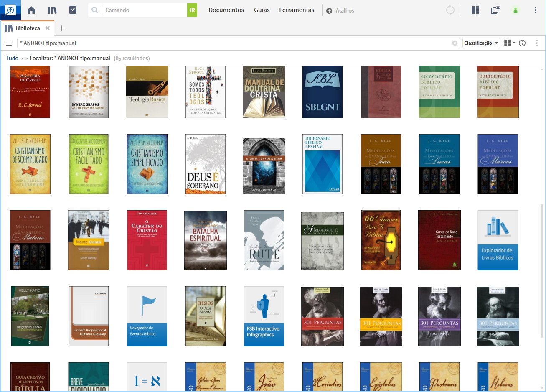The width and height of the screenshot is (546, 392).
Task: Open Cristianismo Descomplicado book
Action: (x=30, y=164)
